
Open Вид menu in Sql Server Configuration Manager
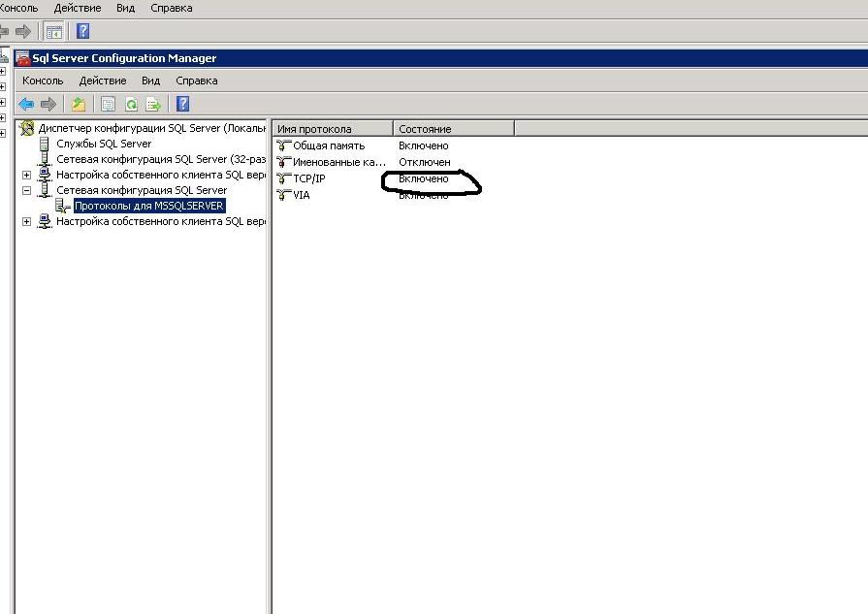(x=150, y=81)
